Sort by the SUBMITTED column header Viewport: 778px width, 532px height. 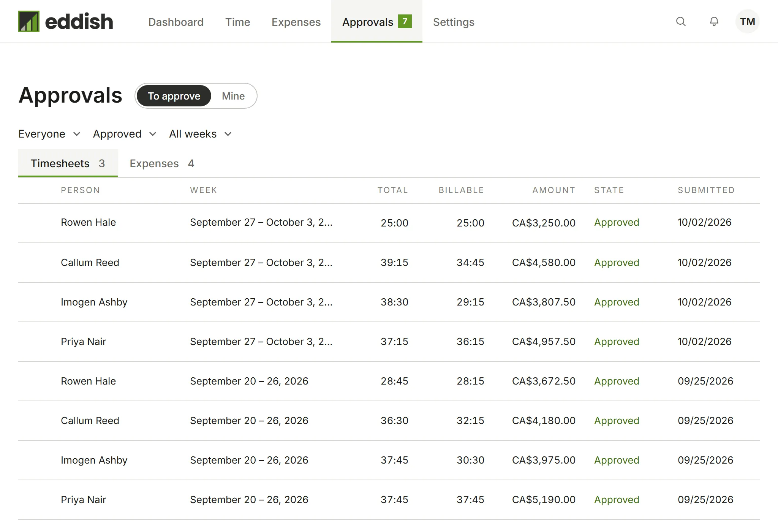click(x=706, y=190)
